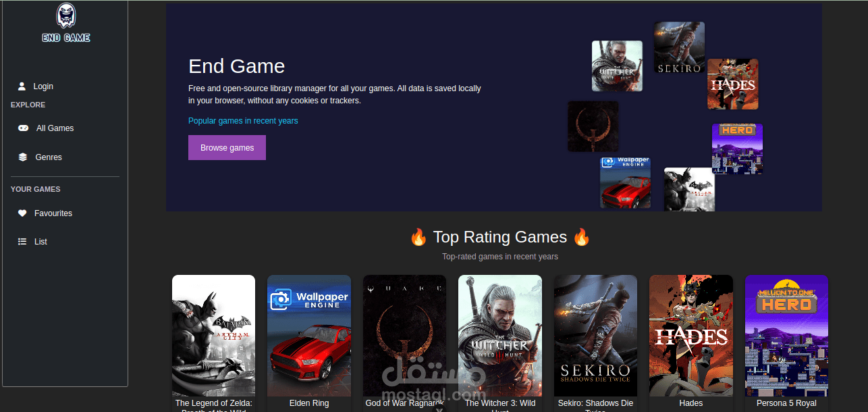
Task: Open the Hades game card cover
Action: point(691,336)
